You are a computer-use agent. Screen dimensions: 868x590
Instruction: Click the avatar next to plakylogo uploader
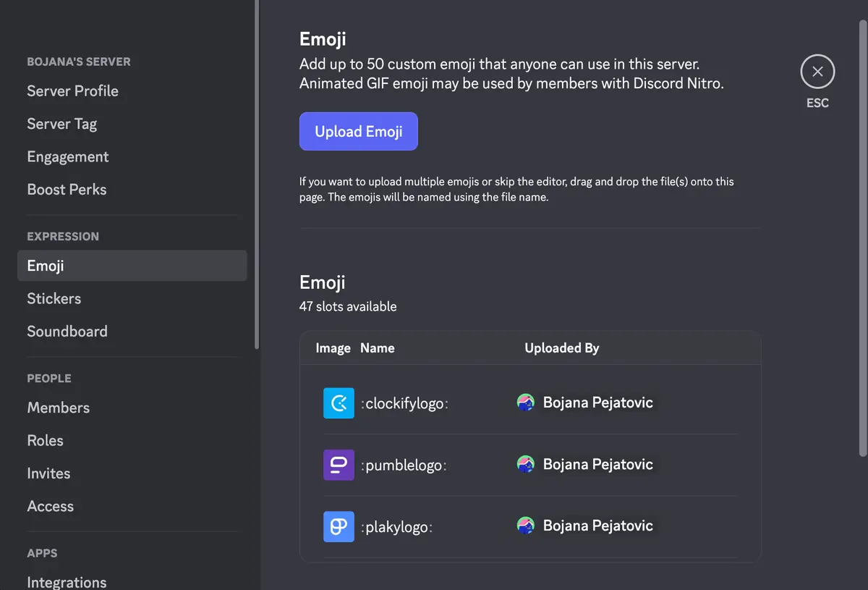[527, 526]
